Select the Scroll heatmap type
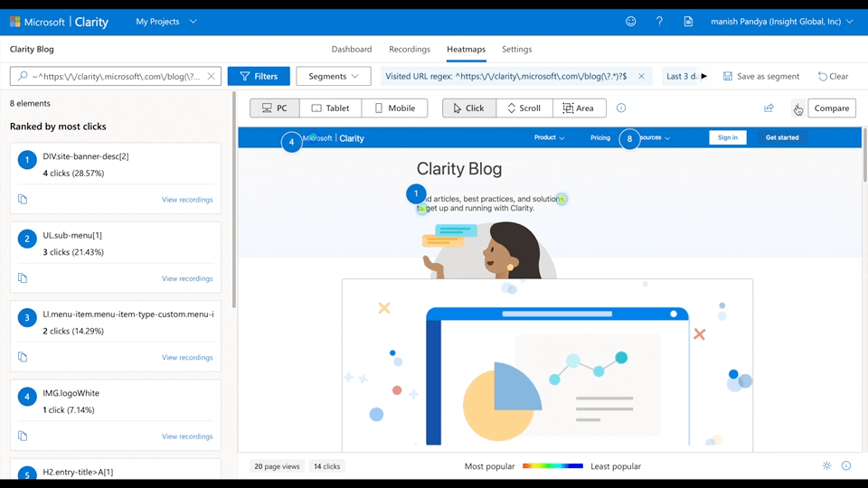This screenshot has width=868, height=488. pos(524,108)
